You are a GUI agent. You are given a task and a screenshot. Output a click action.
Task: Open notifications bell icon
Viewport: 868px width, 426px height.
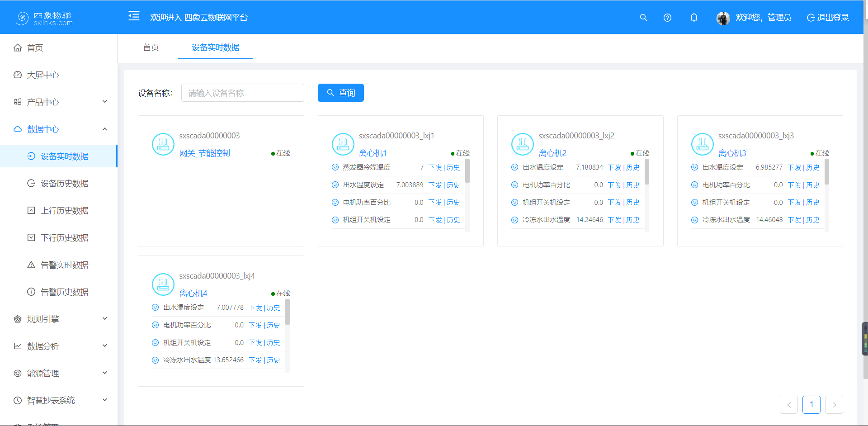(x=693, y=18)
